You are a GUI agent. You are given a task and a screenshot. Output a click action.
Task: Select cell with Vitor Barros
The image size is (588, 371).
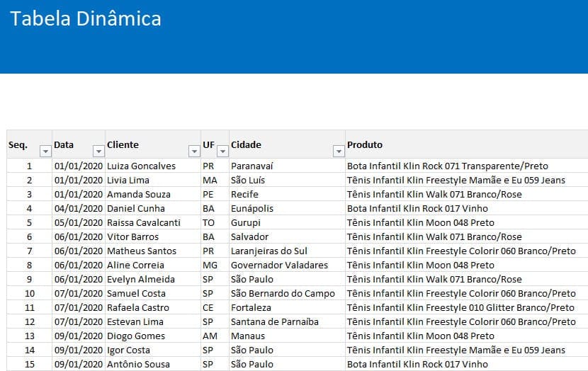[x=153, y=237]
